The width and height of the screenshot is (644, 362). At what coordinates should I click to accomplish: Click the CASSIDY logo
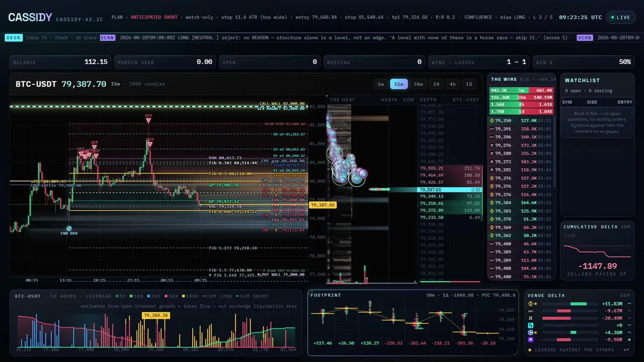tap(30, 17)
